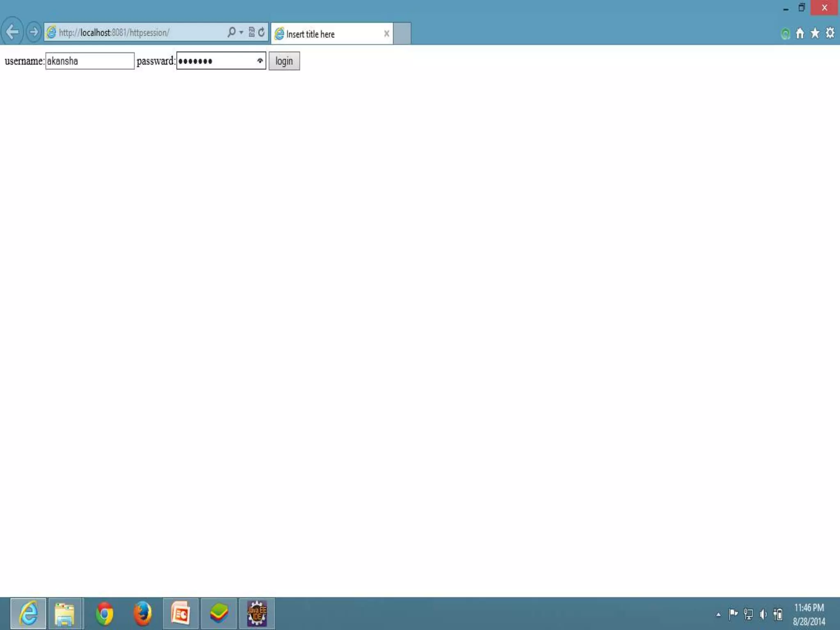The image size is (840, 630).
Task: Open the Home page icon
Action: pos(800,33)
